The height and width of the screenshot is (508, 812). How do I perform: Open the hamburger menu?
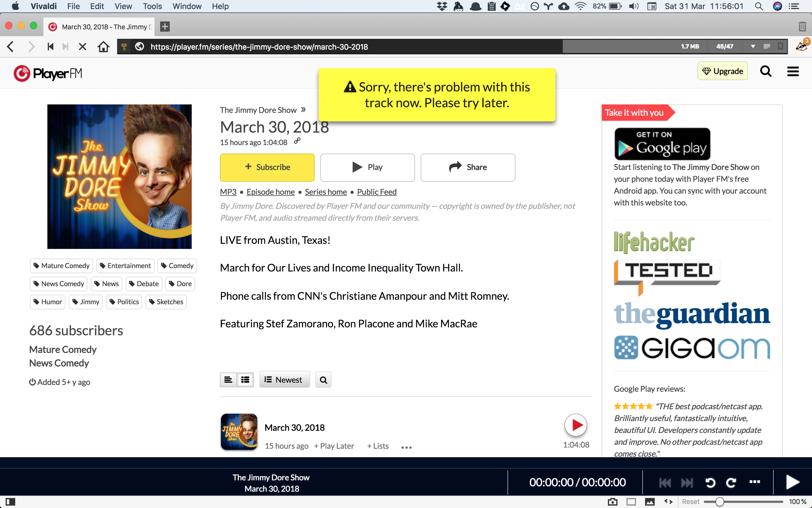(x=793, y=71)
